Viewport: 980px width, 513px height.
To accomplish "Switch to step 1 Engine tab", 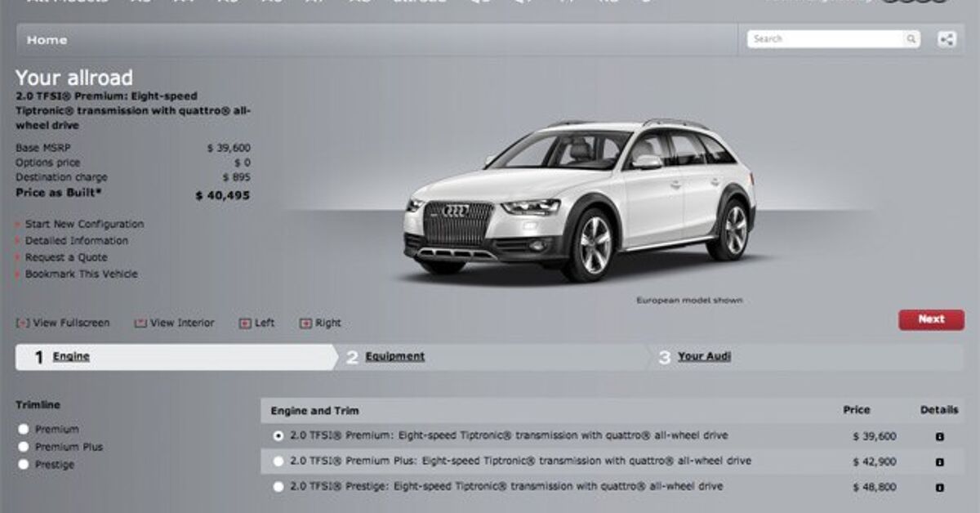I will coord(175,357).
